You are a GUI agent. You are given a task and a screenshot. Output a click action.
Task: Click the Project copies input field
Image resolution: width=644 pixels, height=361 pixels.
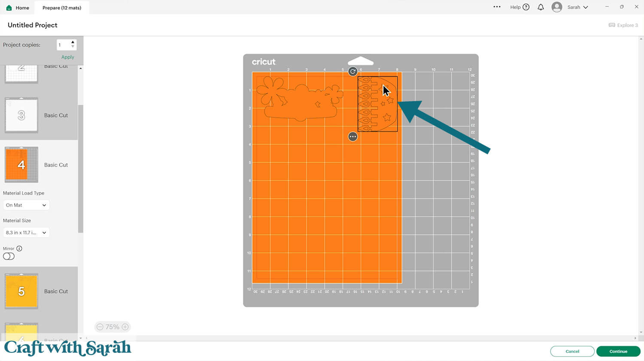tap(63, 45)
